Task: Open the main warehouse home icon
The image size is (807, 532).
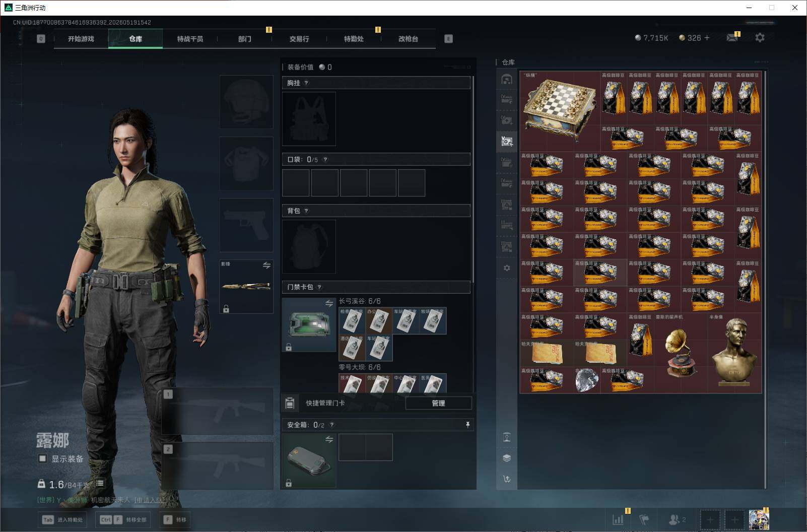Action: (507, 79)
